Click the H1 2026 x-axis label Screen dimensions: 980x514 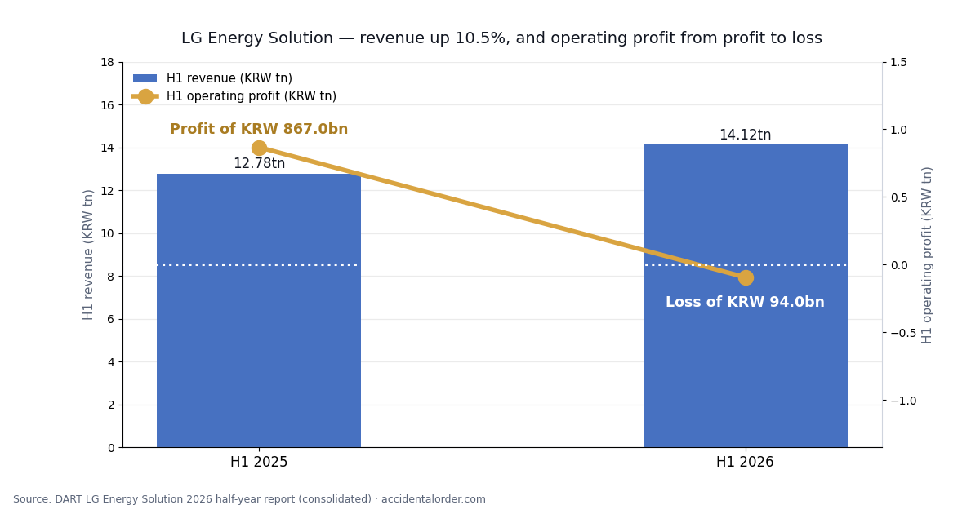pyautogui.click(x=745, y=463)
